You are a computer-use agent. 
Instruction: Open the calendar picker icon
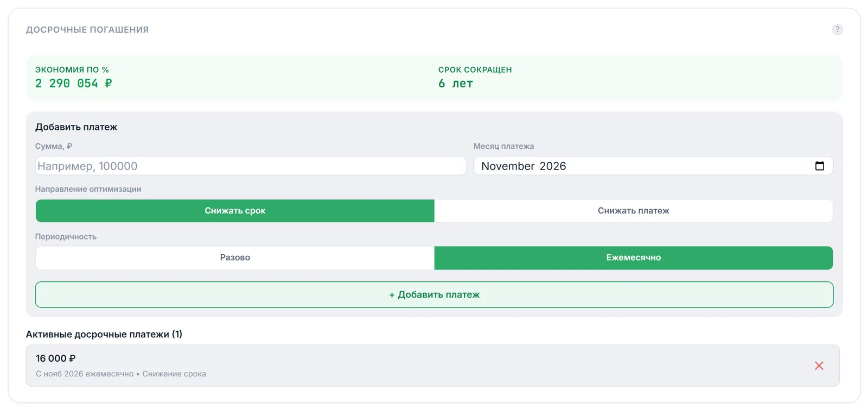[819, 166]
